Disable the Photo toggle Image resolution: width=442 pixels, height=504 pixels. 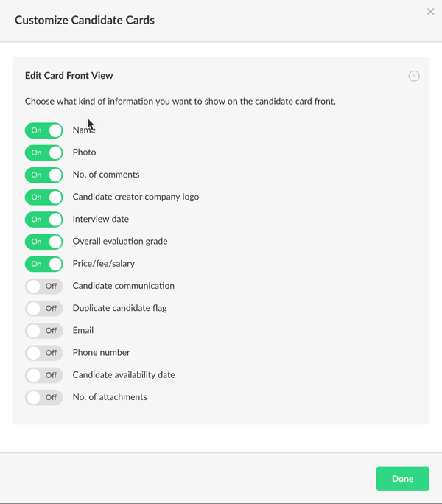coord(44,153)
